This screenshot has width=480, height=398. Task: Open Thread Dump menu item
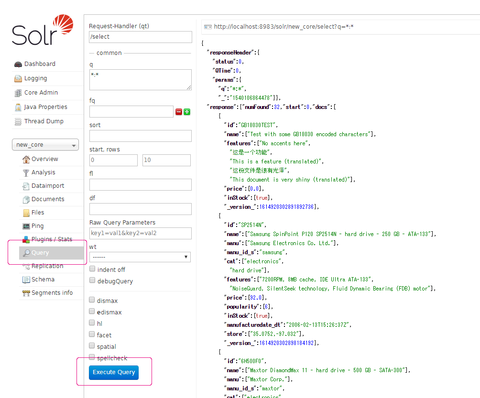tap(44, 121)
